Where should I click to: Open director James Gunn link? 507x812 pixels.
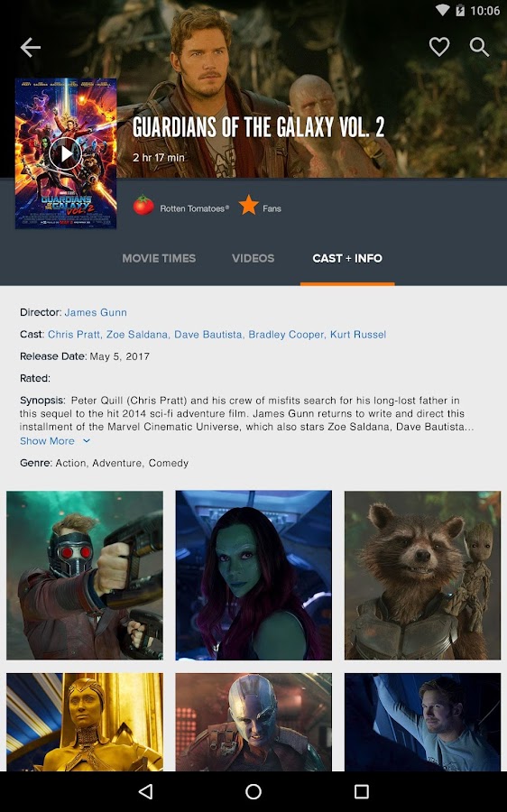(96, 312)
